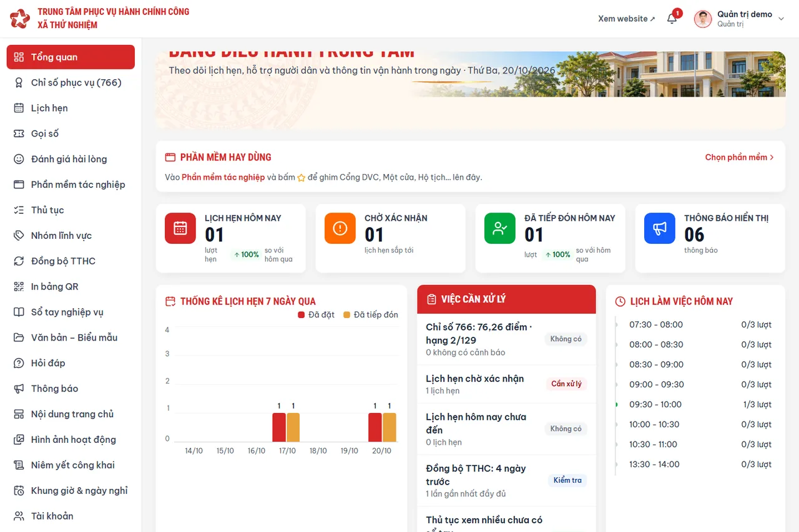
Task: Go to Chỉ số phục vụ (766)
Action: click(71, 82)
